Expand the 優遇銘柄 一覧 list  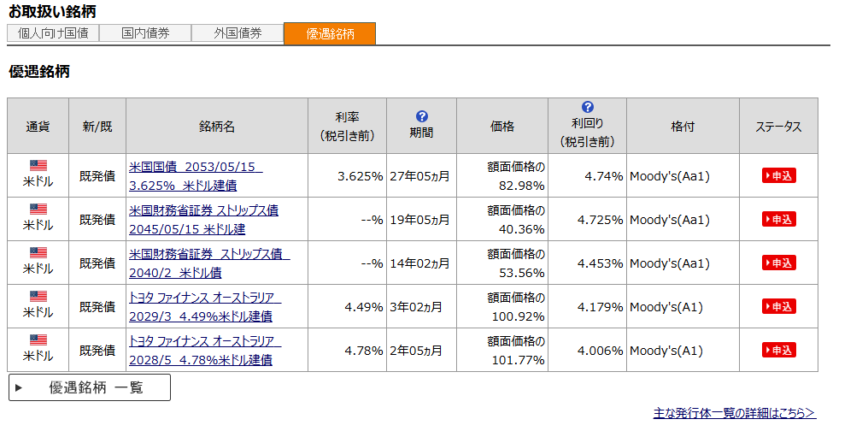(x=90, y=387)
